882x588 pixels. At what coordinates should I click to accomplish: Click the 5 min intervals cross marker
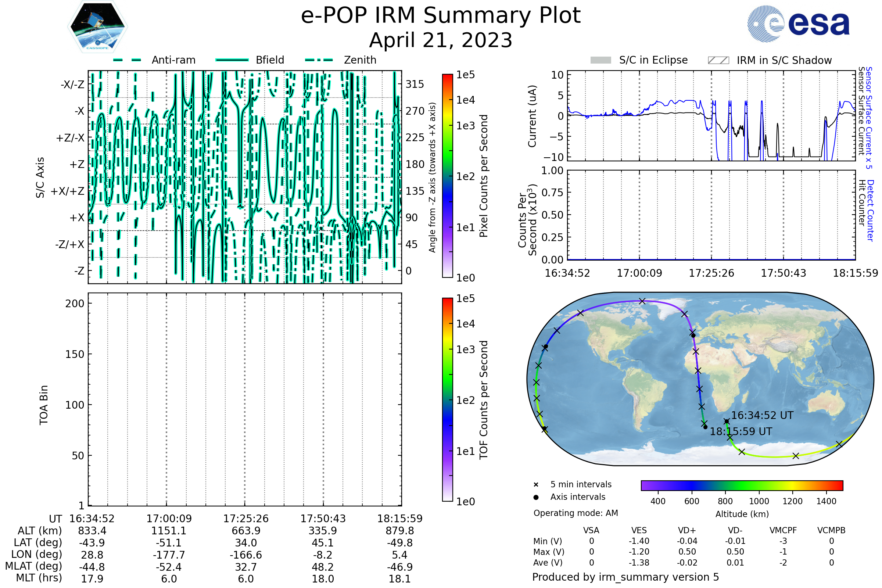[x=536, y=485]
